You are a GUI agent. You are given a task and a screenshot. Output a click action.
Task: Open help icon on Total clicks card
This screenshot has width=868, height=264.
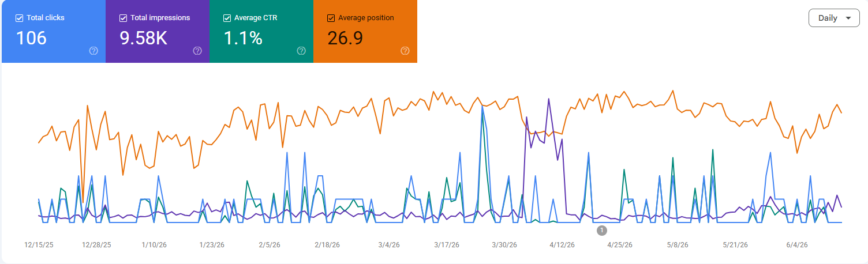(x=93, y=51)
